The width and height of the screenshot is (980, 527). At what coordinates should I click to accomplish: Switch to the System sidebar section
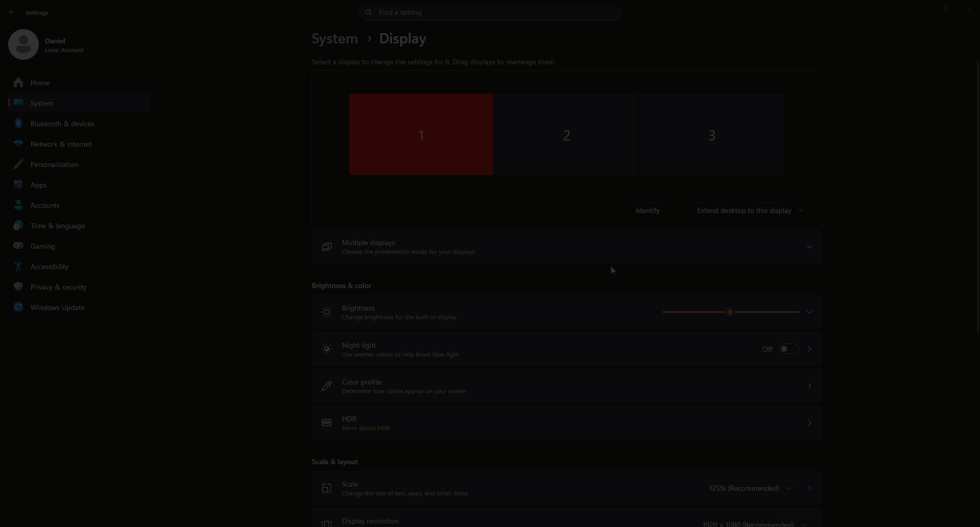(x=41, y=103)
